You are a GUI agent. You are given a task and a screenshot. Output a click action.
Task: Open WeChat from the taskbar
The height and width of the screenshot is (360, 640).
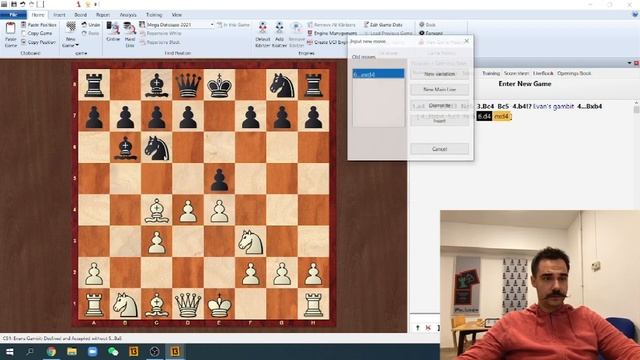point(113,351)
